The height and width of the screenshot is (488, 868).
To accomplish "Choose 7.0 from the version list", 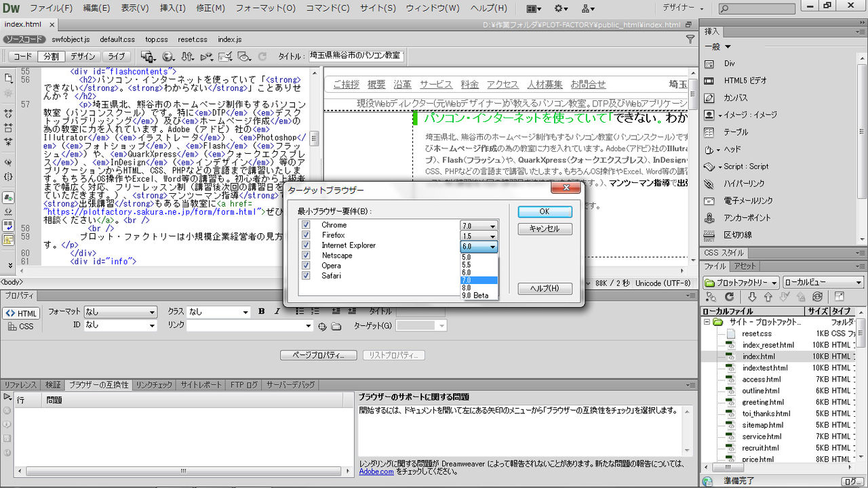I will click(479, 280).
